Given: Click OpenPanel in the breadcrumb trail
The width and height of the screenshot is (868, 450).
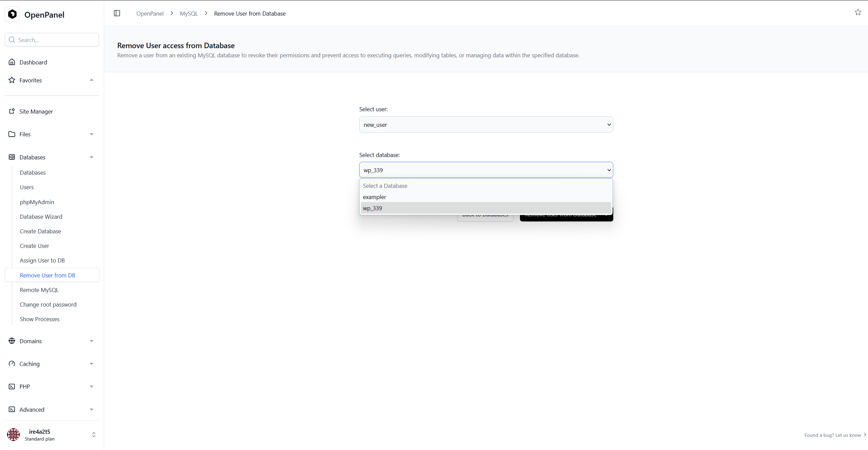Looking at the screenshot, I should (x=150, y=14).
